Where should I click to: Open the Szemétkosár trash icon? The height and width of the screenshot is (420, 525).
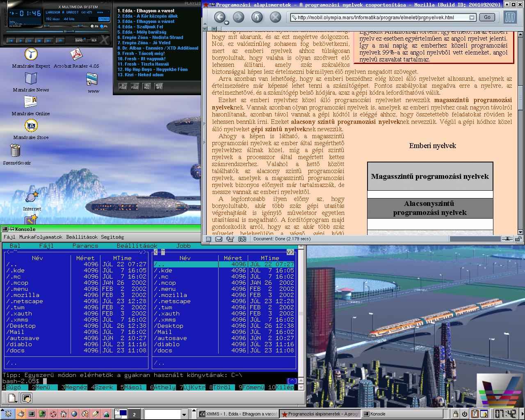tap(16, 151)
